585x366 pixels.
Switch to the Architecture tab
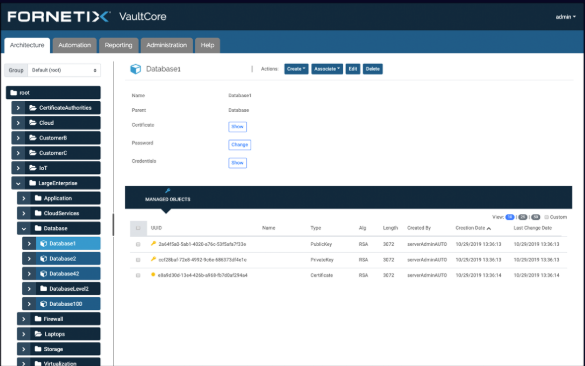point(27,45)
